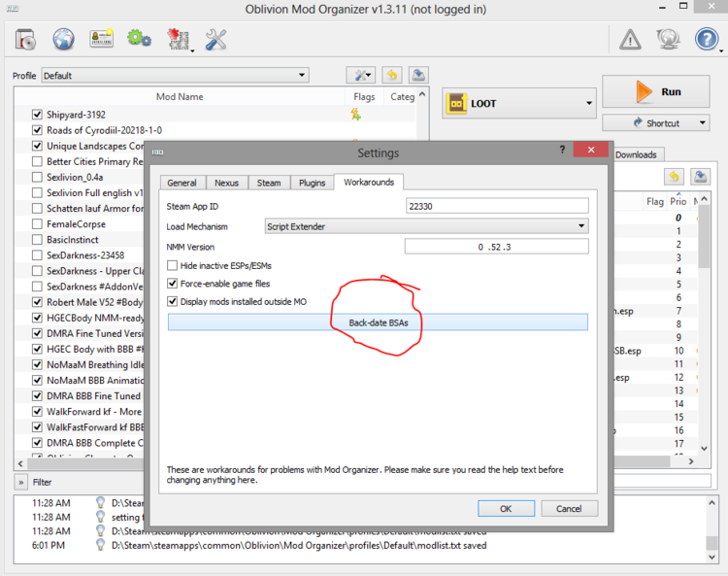Screen dimensions: 728x576
Task: Select the Workarounds tab
Action: pyautogui.click(x=369, y=182)
